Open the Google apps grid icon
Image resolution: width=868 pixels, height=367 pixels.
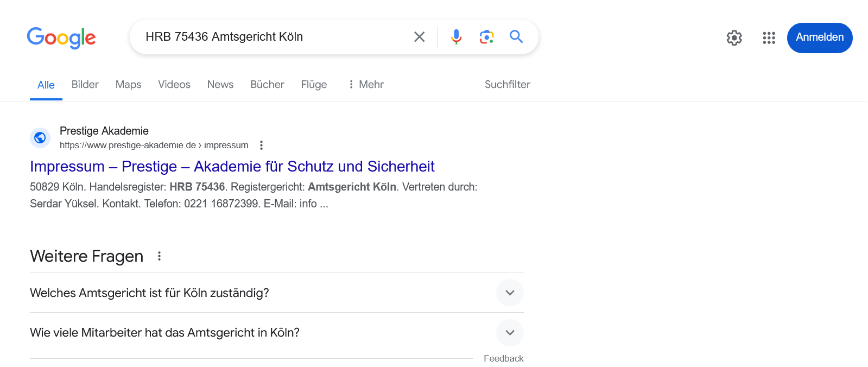pyautogui.click(x=769, y=38)
